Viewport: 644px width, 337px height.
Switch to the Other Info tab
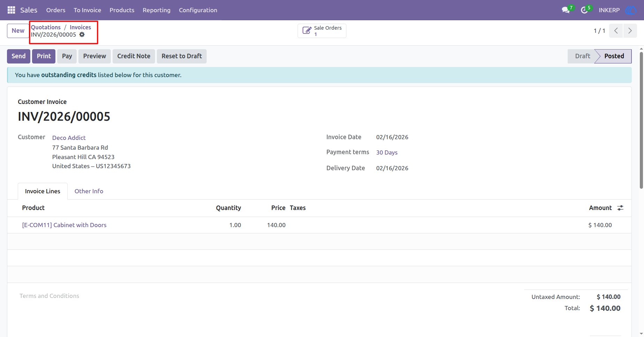pos(89,191)
